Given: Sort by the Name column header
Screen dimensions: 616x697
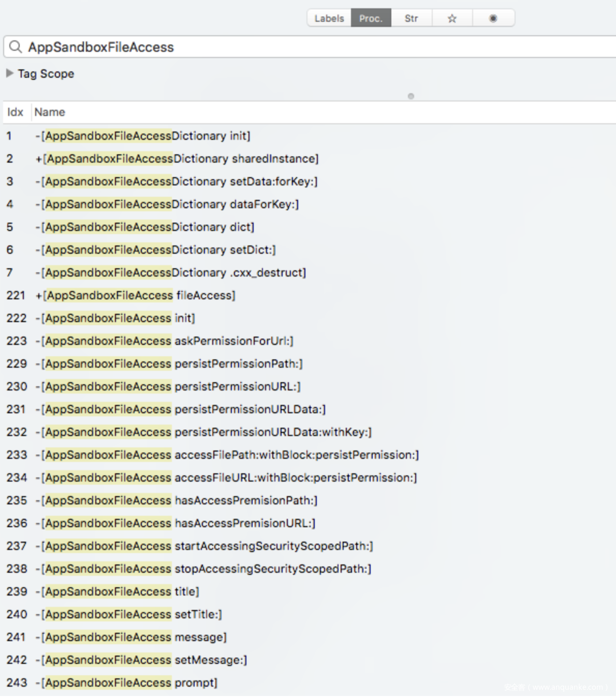Looking at the screenshot, I should tap(50, 112).
